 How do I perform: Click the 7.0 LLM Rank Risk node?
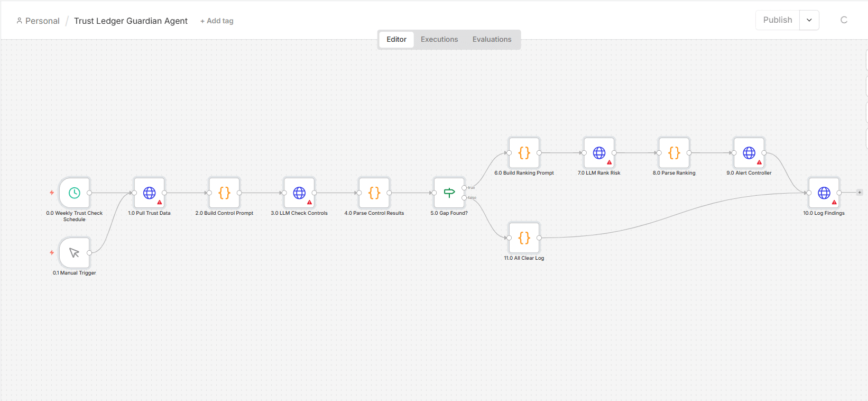(599, 153)
